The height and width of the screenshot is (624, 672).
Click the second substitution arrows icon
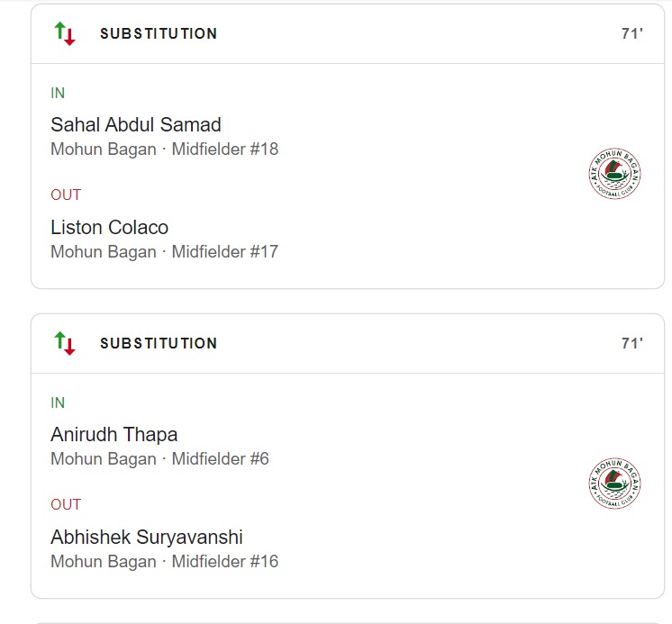click(x=65, y=343)
